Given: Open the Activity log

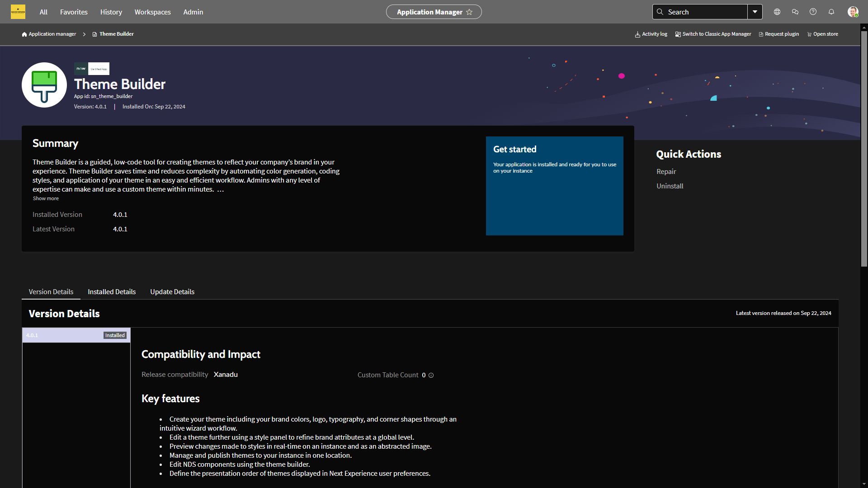Looking at the screenshot, I should pos(651,34).
